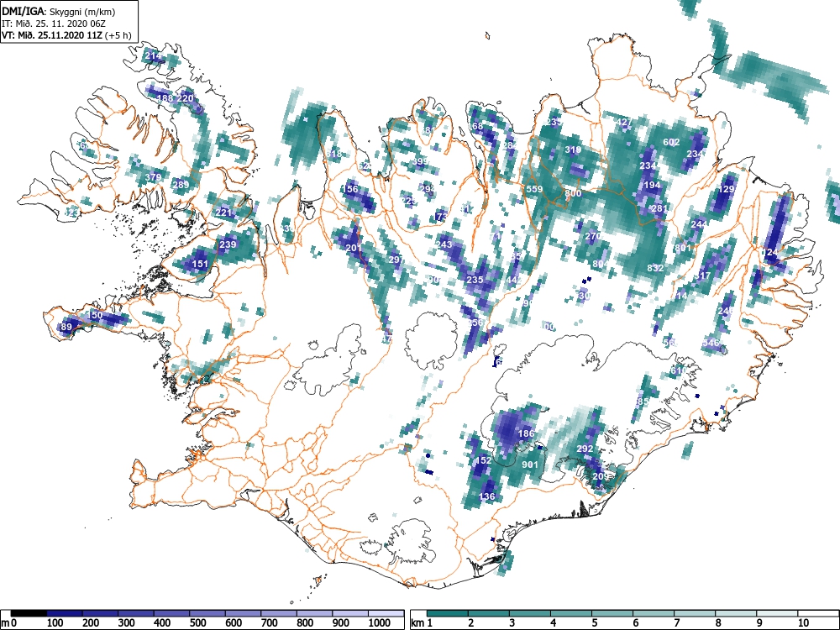Click the 'km 1' label in the kilometre legend

coord(421,623)
